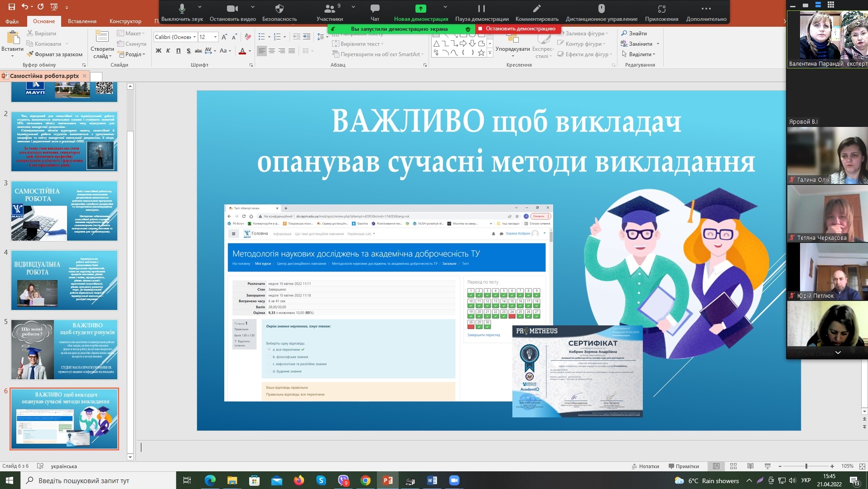868x489 pixels.
Task: Click the clear formatting eraser icon
Action: tap(248, 37)
